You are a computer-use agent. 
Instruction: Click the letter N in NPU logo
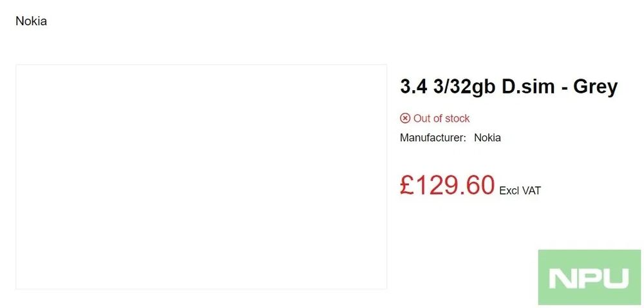[562, 278]
